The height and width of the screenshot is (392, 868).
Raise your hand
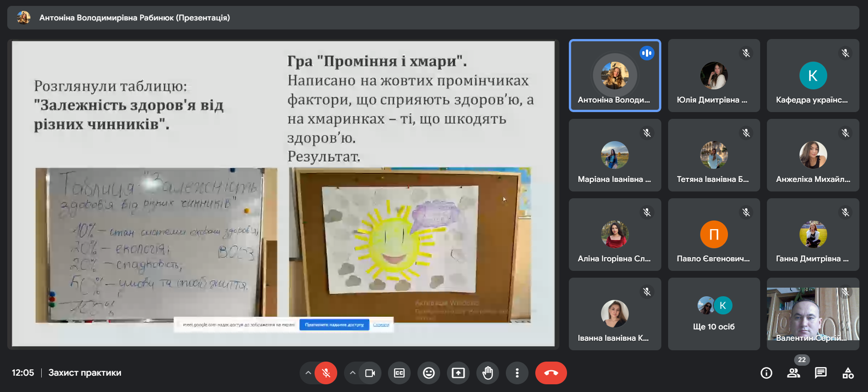click(x=488, y=373)
